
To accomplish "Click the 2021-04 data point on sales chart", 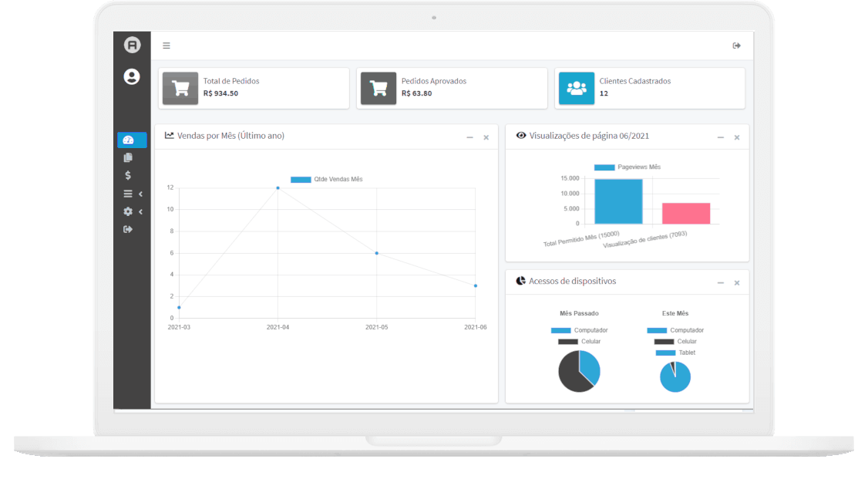I will pyautogui.click(x=278, y=188).
